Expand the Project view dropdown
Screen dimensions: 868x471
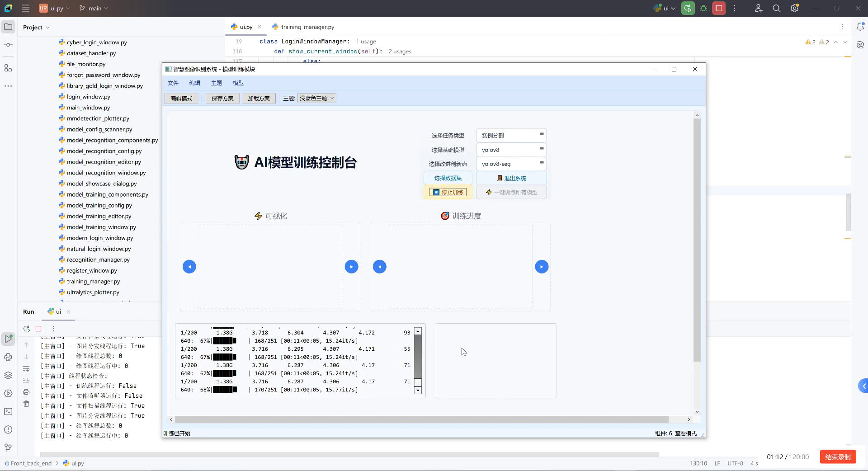pos(36,27)
